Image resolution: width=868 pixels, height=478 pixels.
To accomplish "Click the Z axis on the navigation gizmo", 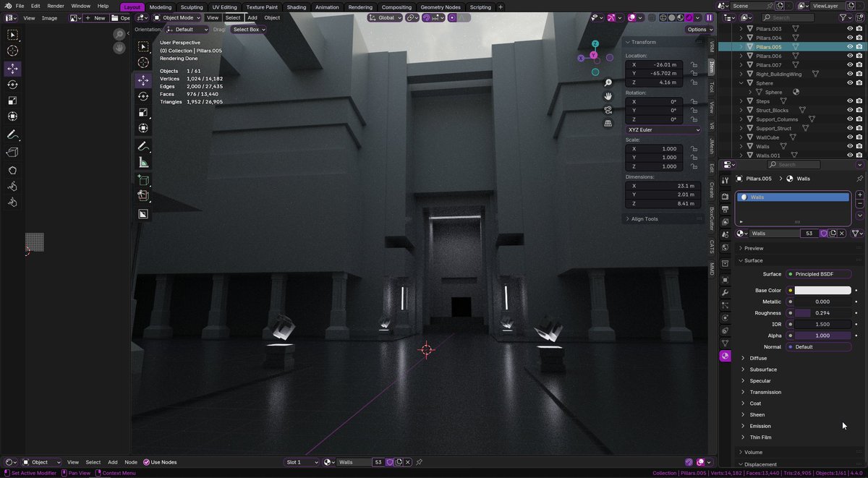I will [x=595, y=44].
